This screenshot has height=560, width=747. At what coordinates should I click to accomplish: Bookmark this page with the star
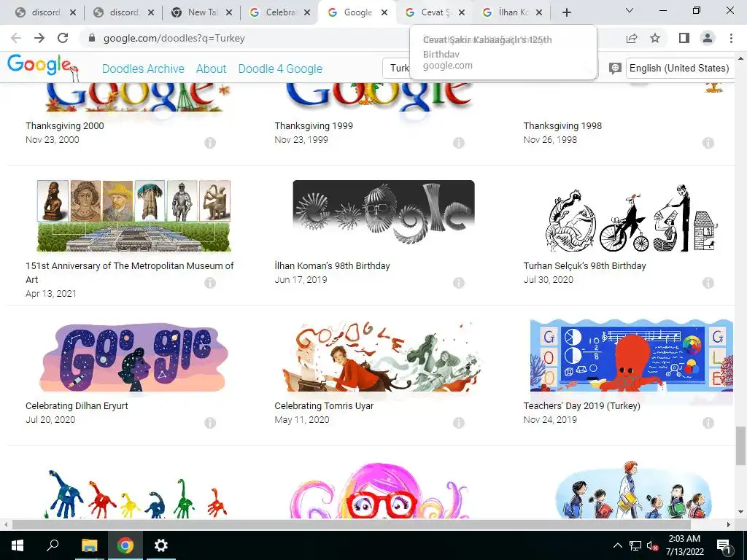tap(655, 38)
